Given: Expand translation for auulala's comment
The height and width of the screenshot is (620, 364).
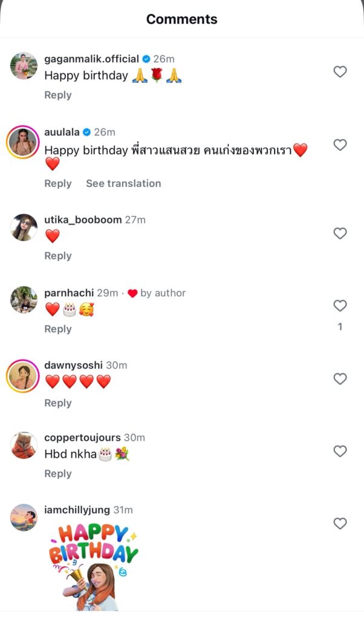Looking at the screenshot, I should click(x=123, y=183).
